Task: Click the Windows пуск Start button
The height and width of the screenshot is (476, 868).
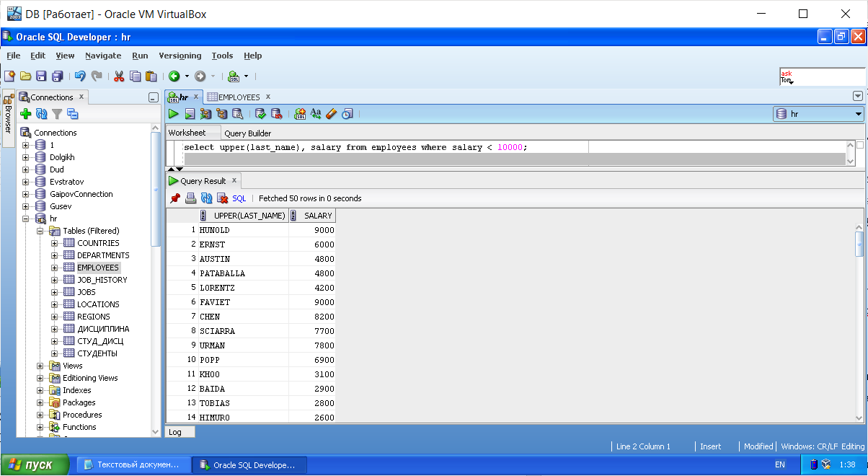Action: pyautogui.click(x=35, y=464)
